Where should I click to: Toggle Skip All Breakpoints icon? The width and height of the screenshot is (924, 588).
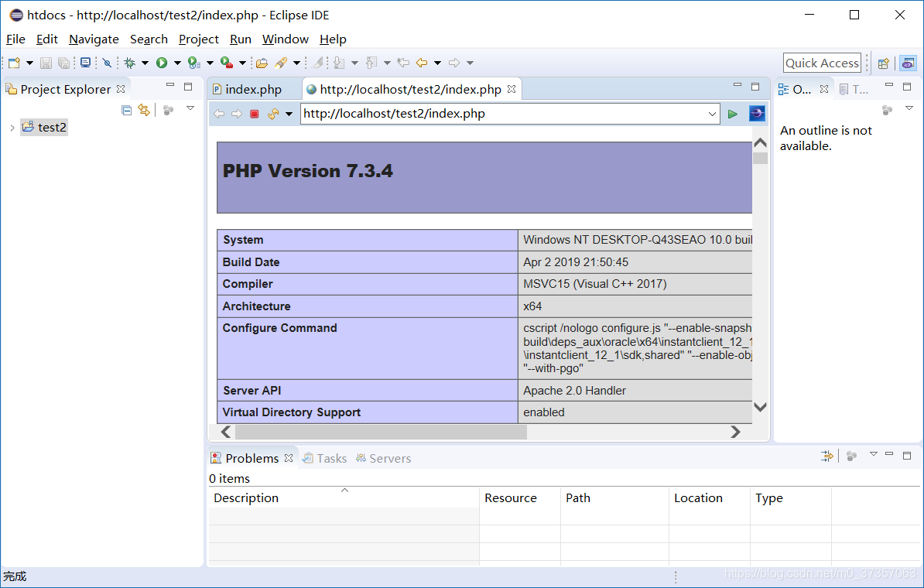click(x=107, y=63)
